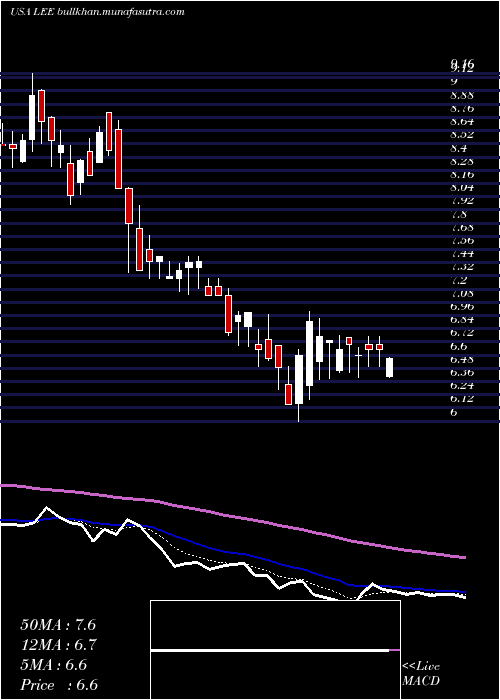Click the 6.72 price axis label

point(462,333)
